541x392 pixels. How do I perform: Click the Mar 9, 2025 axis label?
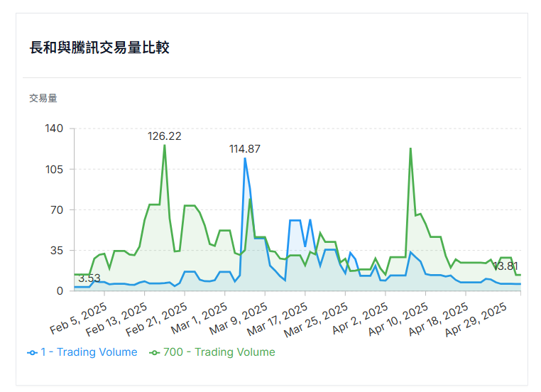point(239,318)
